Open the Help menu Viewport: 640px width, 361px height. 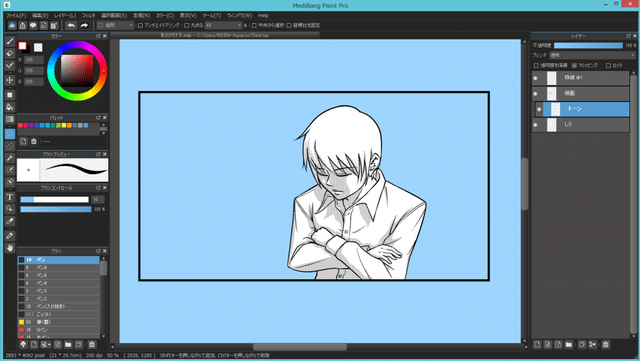coord(263,16)
